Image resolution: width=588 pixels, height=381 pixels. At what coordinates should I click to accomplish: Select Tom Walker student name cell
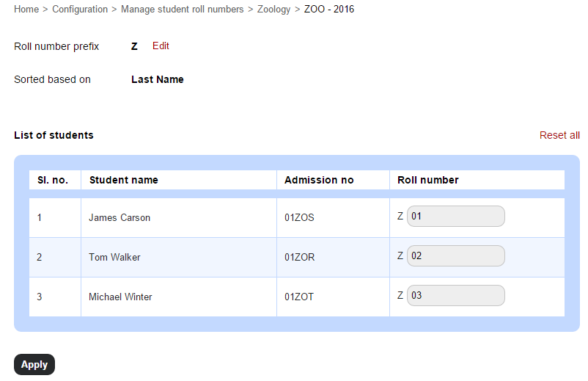pos(179,258)
